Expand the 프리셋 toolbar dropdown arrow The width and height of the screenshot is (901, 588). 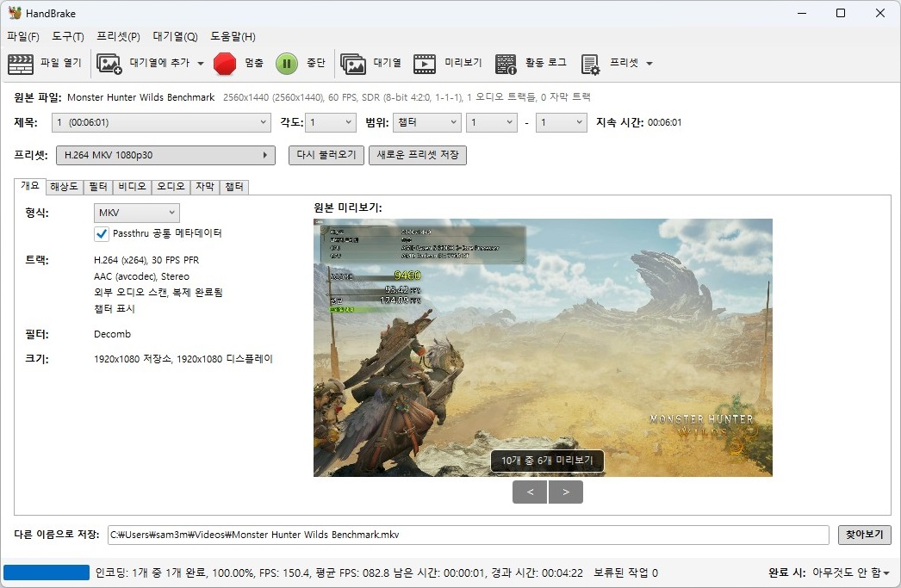pyautogui.click(x=649, y=64)
